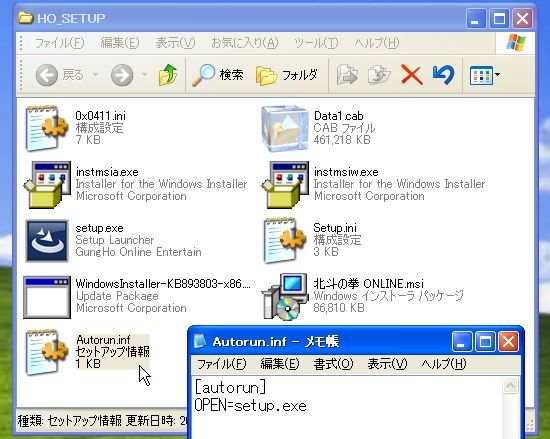Image resolution: width=550 pixels, height=439 pixels.
Task: Open 編集(E) menu in HO_SETUP window
Action: tap(120, 43)
